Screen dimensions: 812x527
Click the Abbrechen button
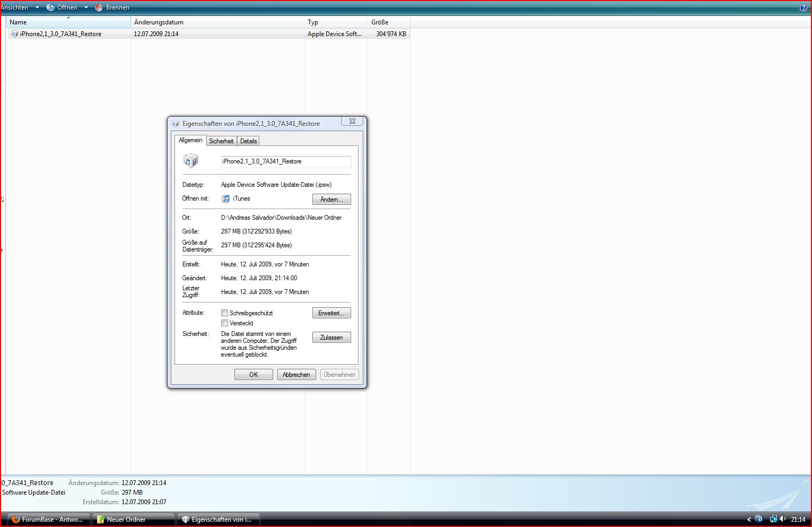point(296,375)
